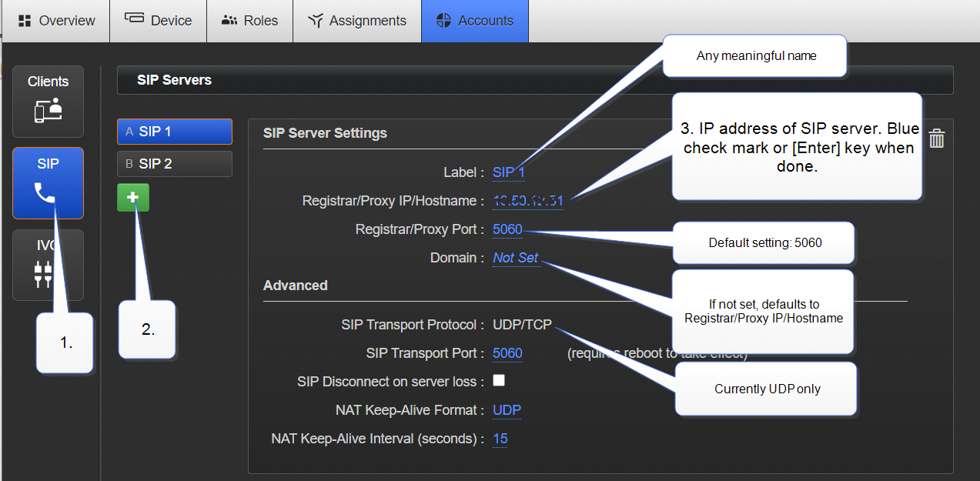Image resolution: width=980 pixels, height=481 pixels.
Task: Change the SIP Transport Port value
Action: tap(507, 353)
